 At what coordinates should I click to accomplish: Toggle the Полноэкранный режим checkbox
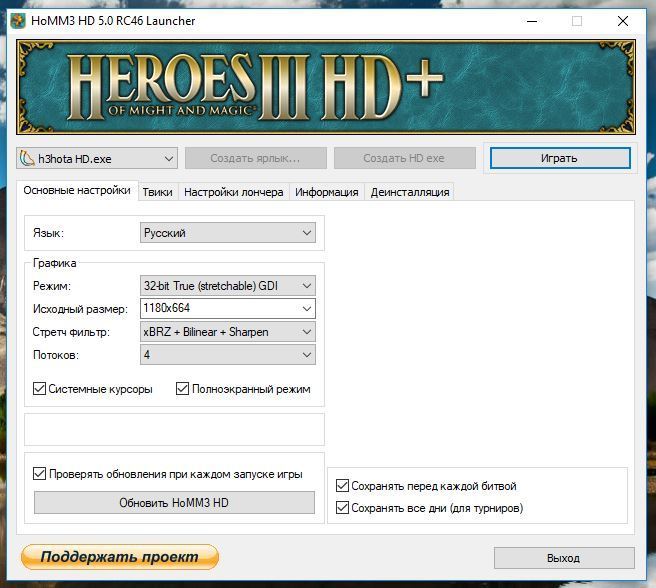pyautogui.click(x=182, y=389)
